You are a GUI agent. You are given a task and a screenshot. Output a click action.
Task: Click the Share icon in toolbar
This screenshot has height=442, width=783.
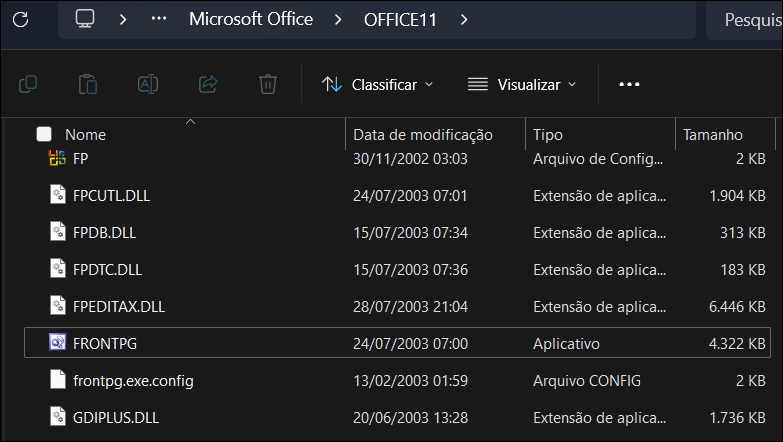pyautogui.click(x=208, y=84)
